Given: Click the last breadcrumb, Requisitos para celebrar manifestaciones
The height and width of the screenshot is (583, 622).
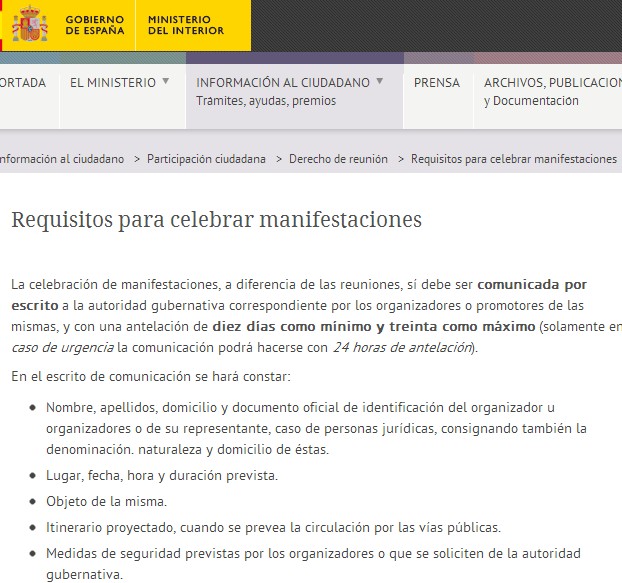Looking at the screenshot, I should click(514, 159).
